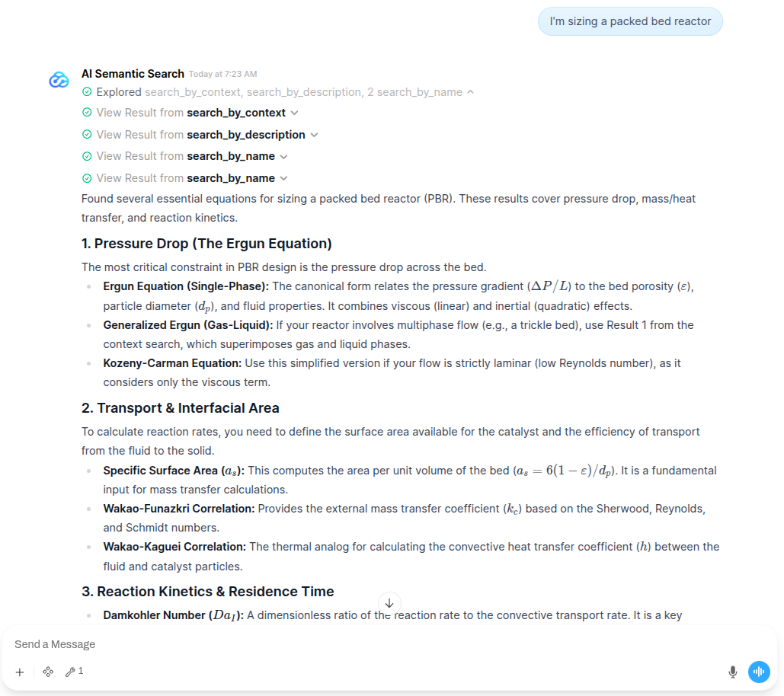Click the wrench tools icon showing 1
The image size is (784, 696).
coord(72,672)
